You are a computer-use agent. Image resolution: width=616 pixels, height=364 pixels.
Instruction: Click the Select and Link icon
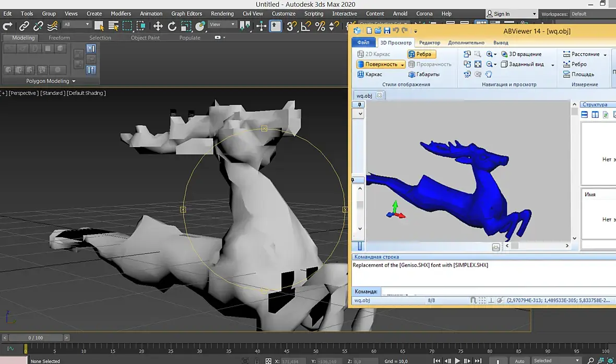pyautogui.click(x=24, y=26)
